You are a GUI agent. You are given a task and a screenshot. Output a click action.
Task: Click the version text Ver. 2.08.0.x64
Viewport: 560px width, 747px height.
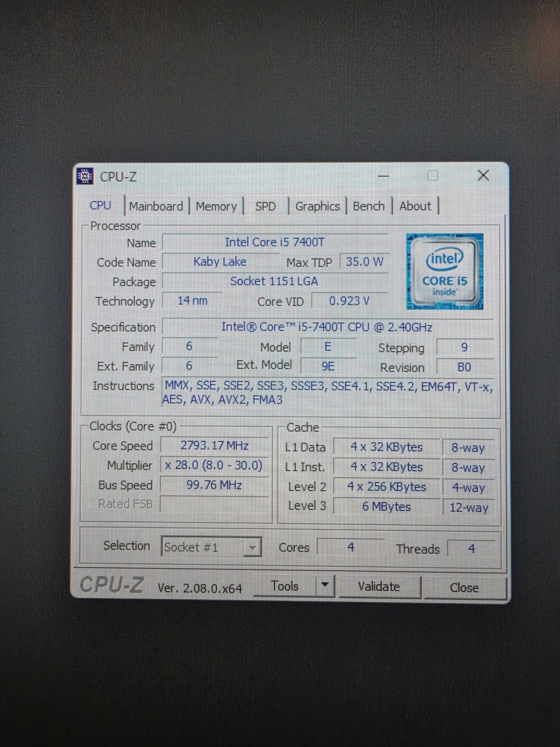(199, 588)
